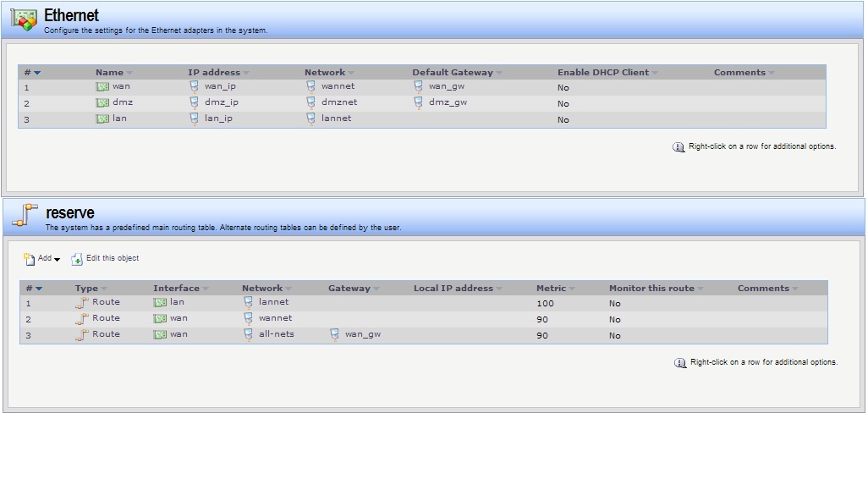Click the wan interface icon in wannet route
The width and height of the screenshot is (868, 479).
[160, 319]
